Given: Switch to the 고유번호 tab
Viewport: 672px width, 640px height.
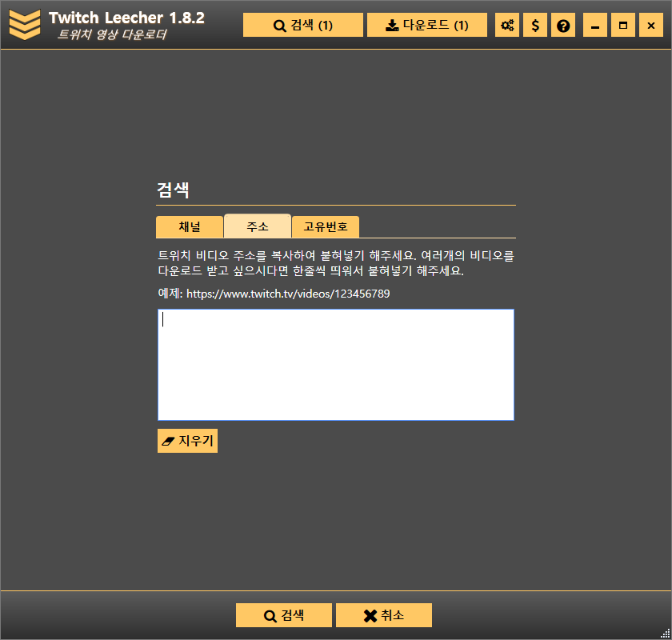Looking at the screenshot, I should pos(326,226).
